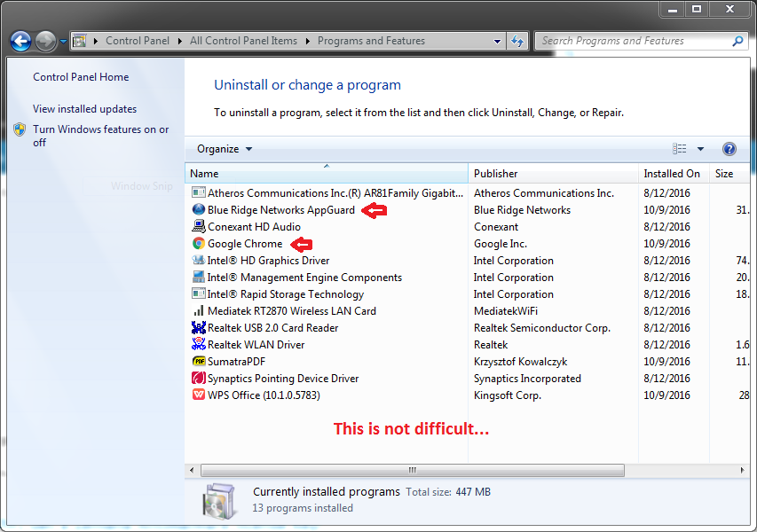Expand arrow after Control Panel breadcrumb

(x=179, y=41)
